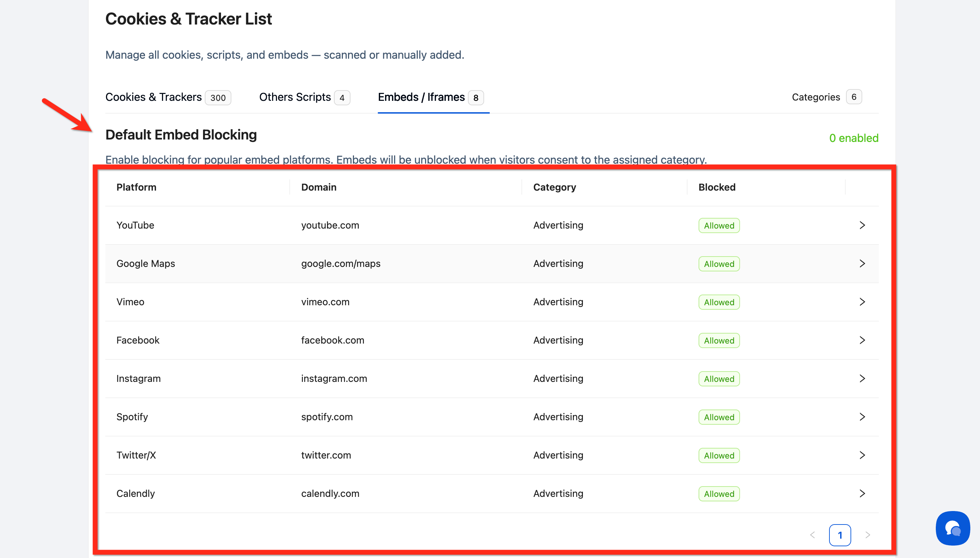This screenshot has height=558, width=980.
Task: Click the YouTube Allowed status badge
Action: point(719,226)
